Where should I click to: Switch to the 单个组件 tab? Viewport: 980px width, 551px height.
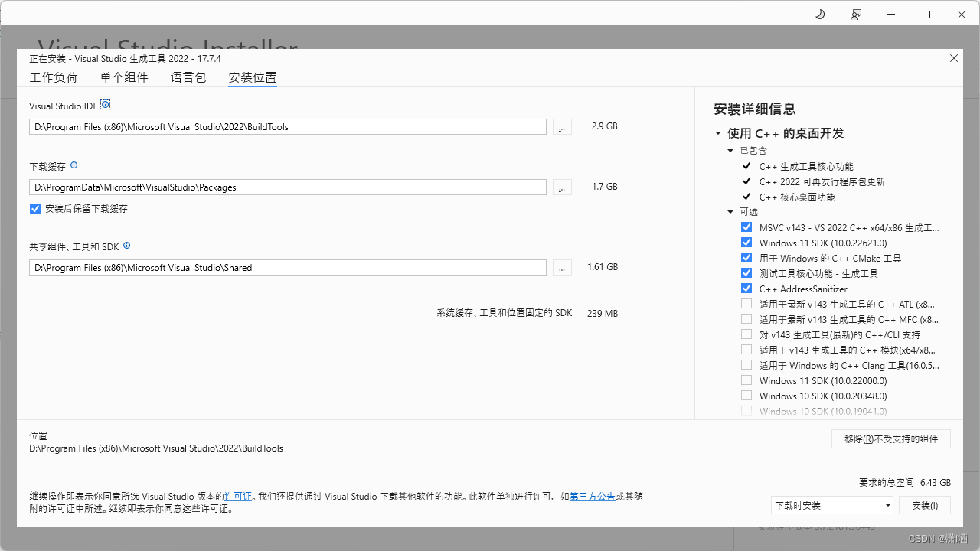click(x=124, y=77)
